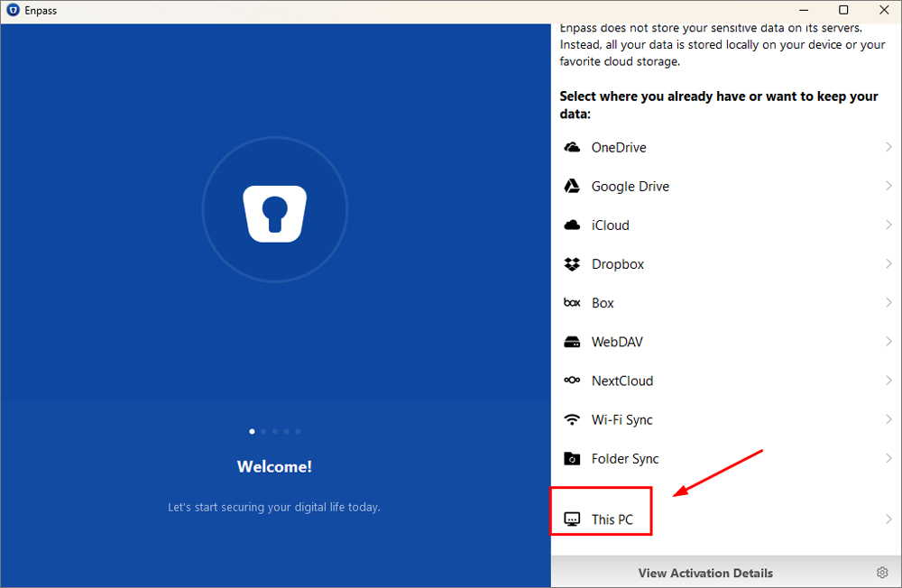Click the OneDrive cloud icon

tap(571, 147)
